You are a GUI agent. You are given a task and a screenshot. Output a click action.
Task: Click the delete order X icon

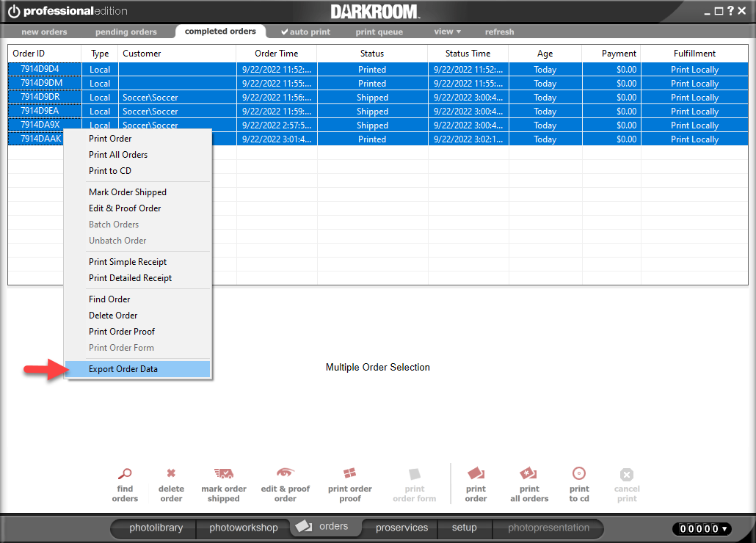coord(171,473)
